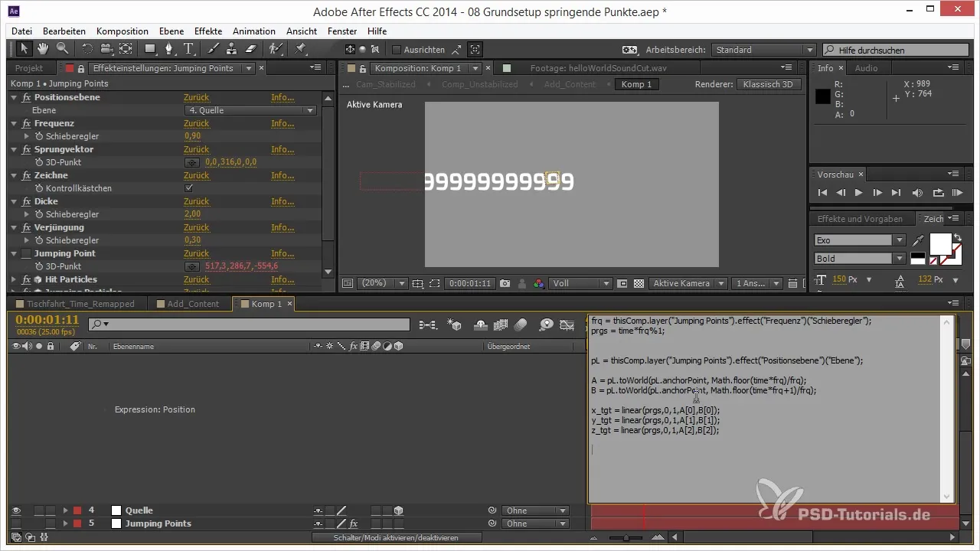
Task: Switch to the Add_Content timeline tab
Action: pyautogui.click(x=193, y=304)
